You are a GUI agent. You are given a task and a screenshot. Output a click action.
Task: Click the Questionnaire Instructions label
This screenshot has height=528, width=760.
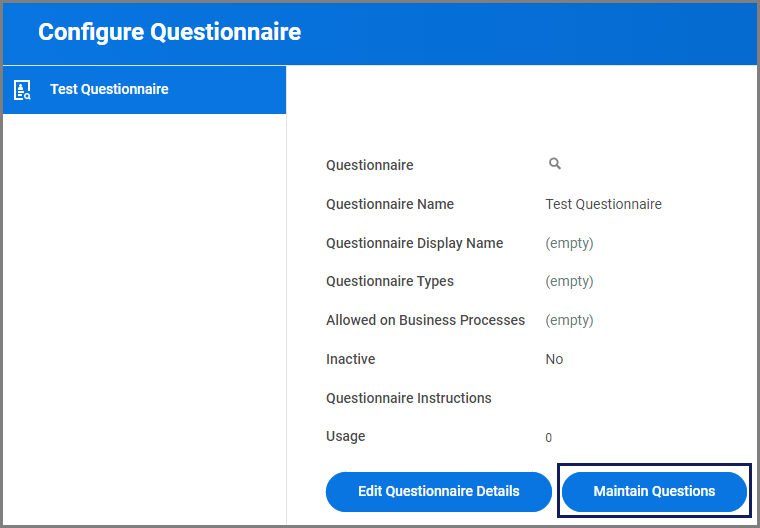tap(409, 398)
